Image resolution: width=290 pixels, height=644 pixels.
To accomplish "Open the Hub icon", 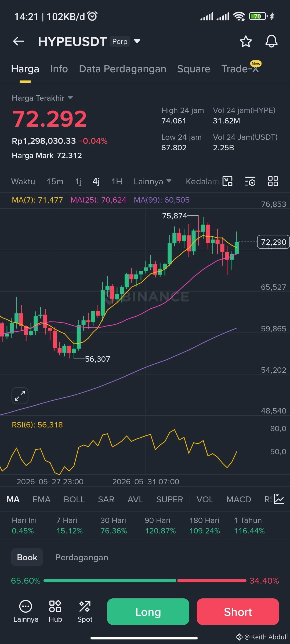I will (x=55, y=612).
